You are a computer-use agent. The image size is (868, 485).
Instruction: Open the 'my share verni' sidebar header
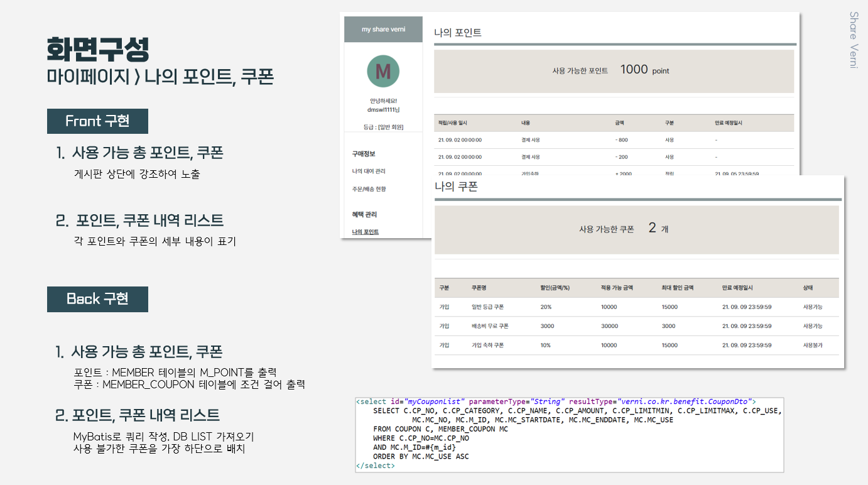pyautogui.click(x=383, y=30)
